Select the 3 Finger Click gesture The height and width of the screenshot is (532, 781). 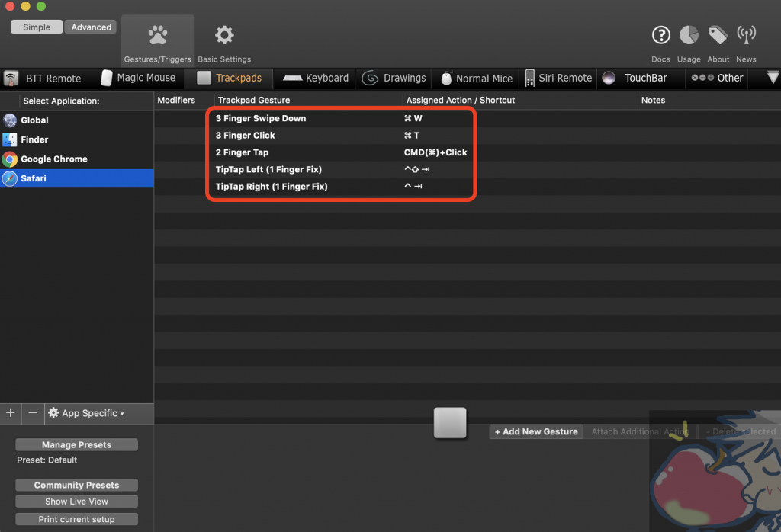(x=245, y=136)
